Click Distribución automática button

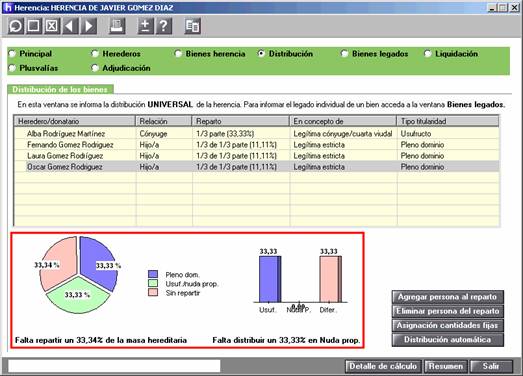pos(447,340)
